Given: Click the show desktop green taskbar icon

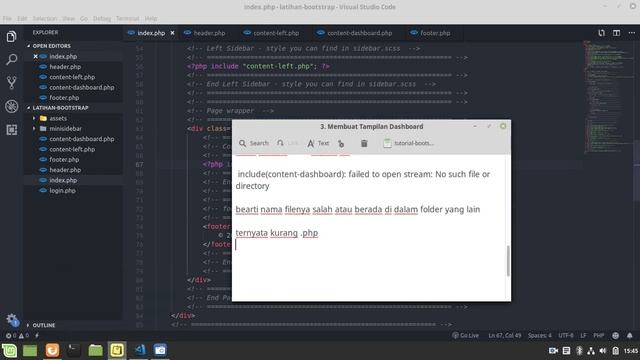Looking at the screenshot, I should [30, 350].
